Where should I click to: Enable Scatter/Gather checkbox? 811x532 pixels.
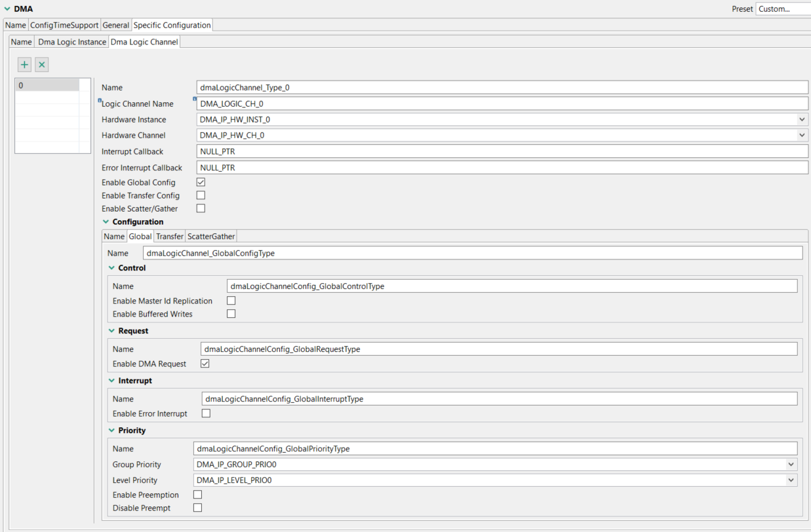201,208
